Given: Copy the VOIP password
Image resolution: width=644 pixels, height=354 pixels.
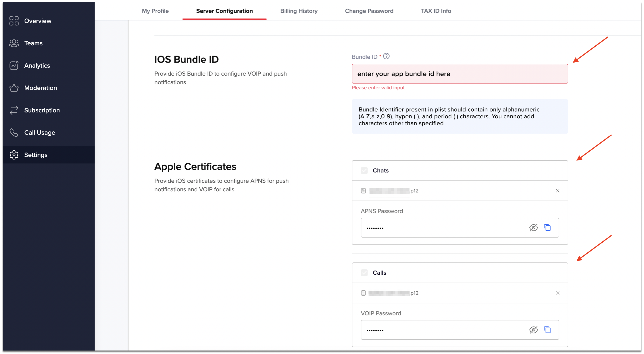Looking at the screenshot, I should [x=547, y=330].
